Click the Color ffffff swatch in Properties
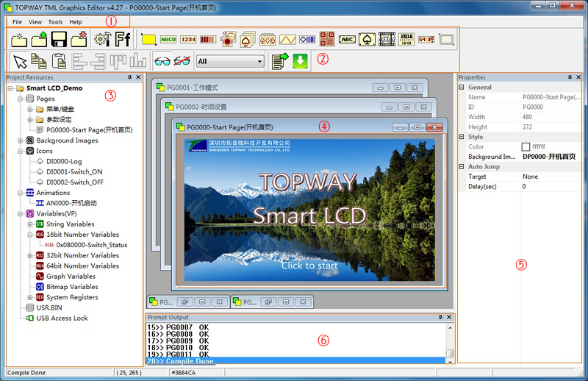 click(526, 147)
